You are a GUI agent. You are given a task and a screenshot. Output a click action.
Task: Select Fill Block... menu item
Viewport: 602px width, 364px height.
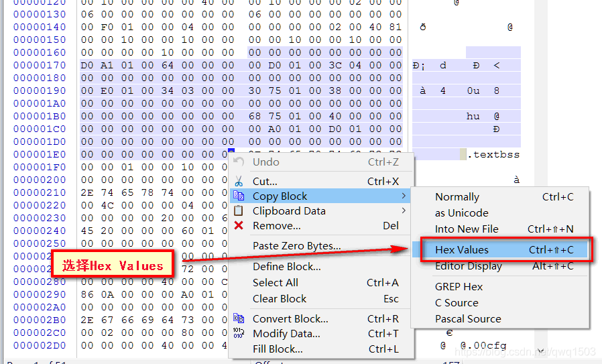[x=321, y=349]
